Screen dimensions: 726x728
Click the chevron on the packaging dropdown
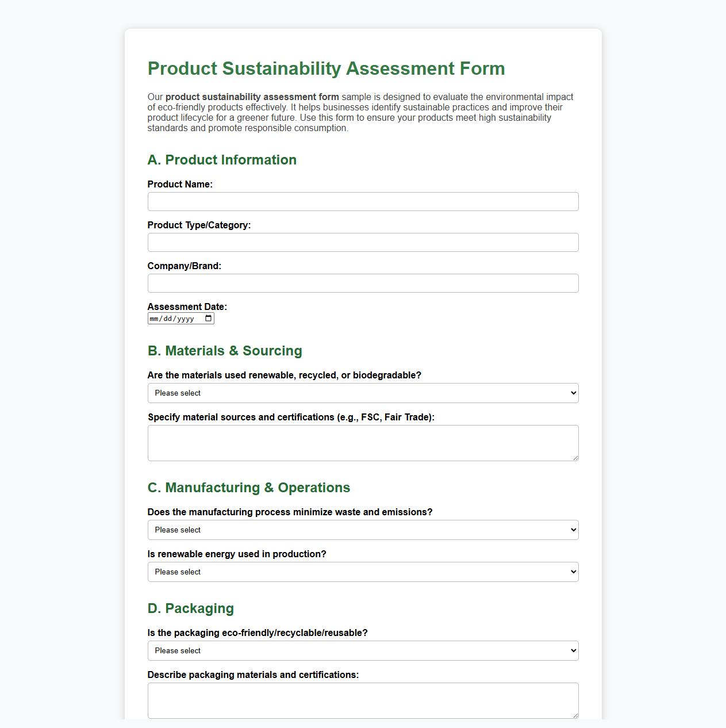point(572,650)
